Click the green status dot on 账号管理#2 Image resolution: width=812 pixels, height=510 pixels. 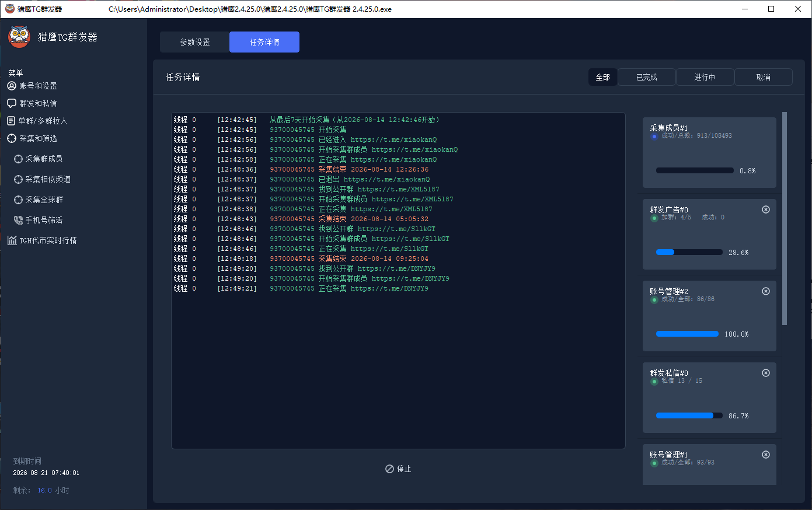click(x=654, y=300)
